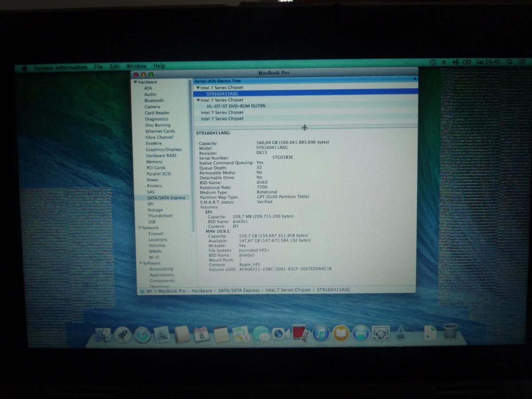
Task: Select USB in the sidebar
Action: click(152, 222)
